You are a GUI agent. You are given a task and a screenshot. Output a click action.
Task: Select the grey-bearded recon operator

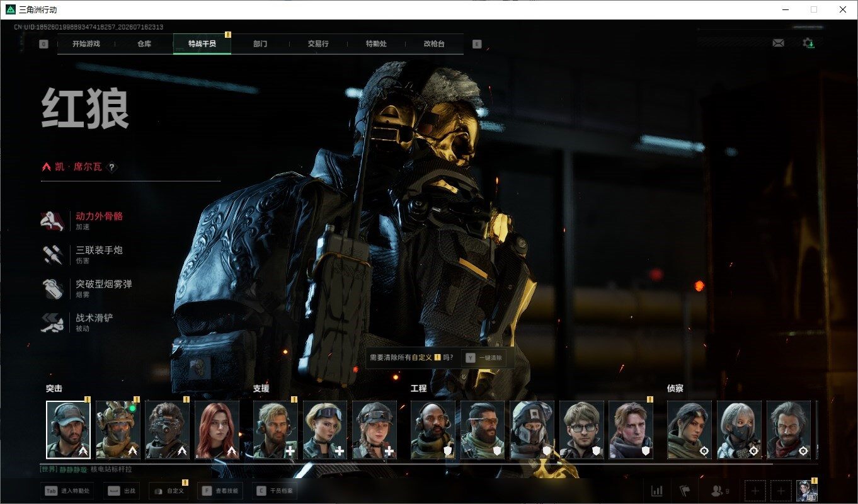[x=789, y=430]
